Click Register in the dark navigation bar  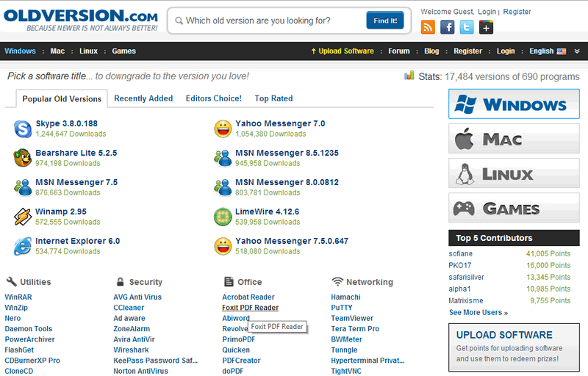pyautogui.click(x=467, y=51)
